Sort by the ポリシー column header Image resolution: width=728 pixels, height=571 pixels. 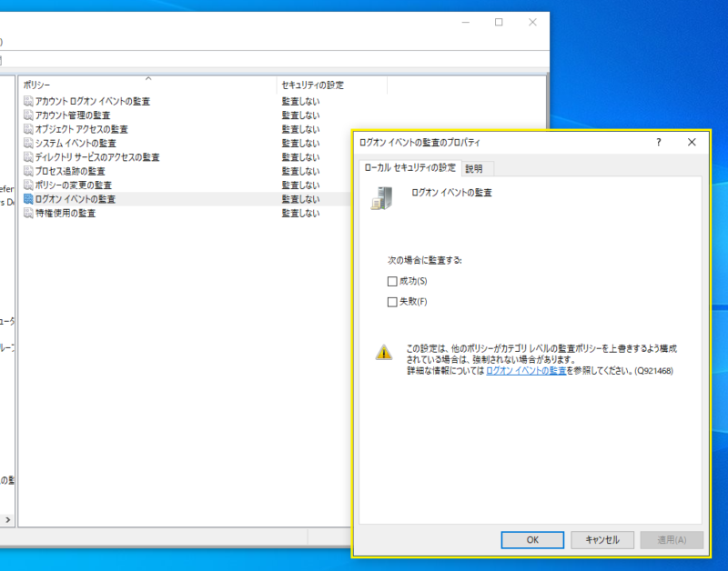[x=147, y=85]
